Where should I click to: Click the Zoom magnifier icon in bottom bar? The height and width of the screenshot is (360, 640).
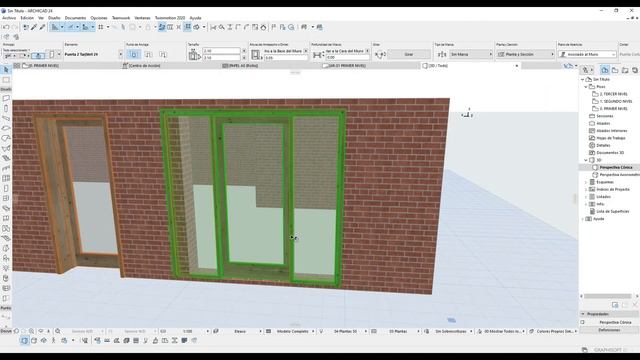[58, 331]
